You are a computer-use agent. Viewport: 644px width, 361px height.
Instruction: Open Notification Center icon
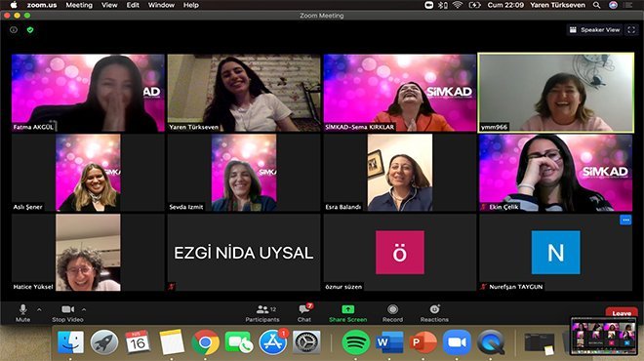(x=628, y=5)
